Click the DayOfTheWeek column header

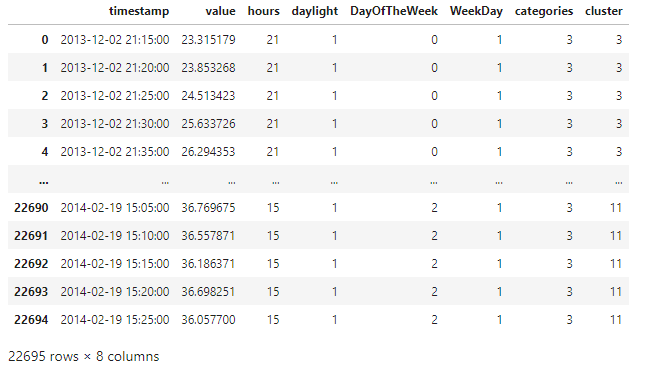tap(394, 11)
